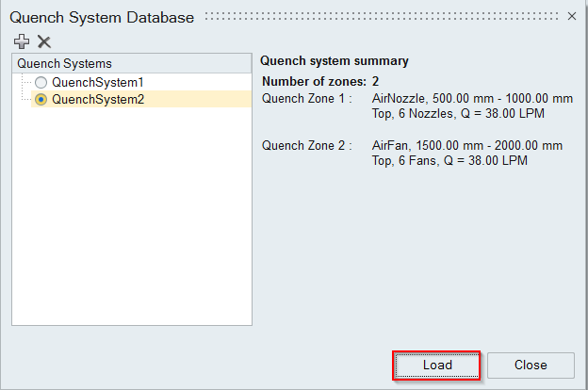Screen dimensions: 588x390
Task: Select the QuenchSystem2 radio button
Action: click(x=41, y=99)
